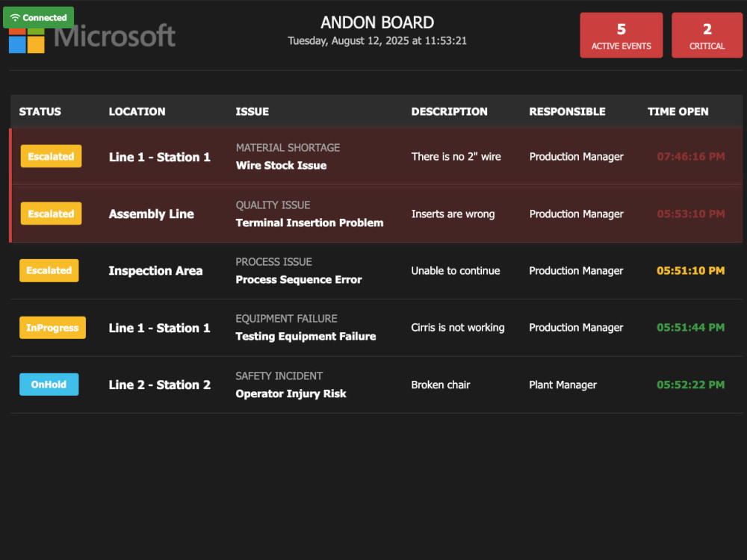
Task: Sort by the STATUS column header
Action: tap(40, 111)
